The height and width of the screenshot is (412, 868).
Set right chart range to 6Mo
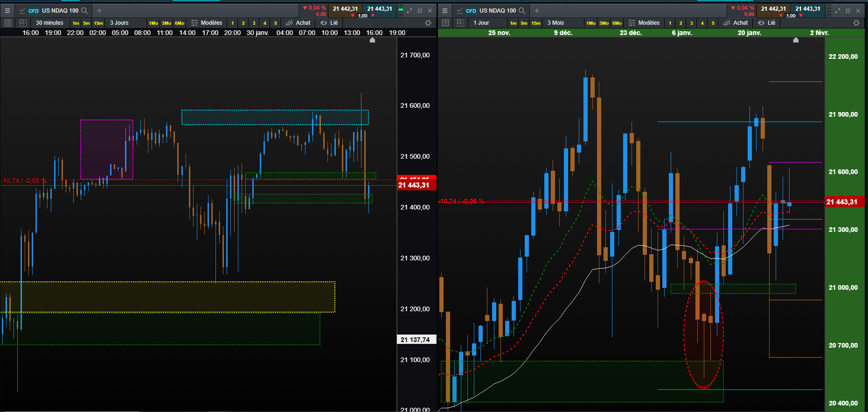[617, 23]
